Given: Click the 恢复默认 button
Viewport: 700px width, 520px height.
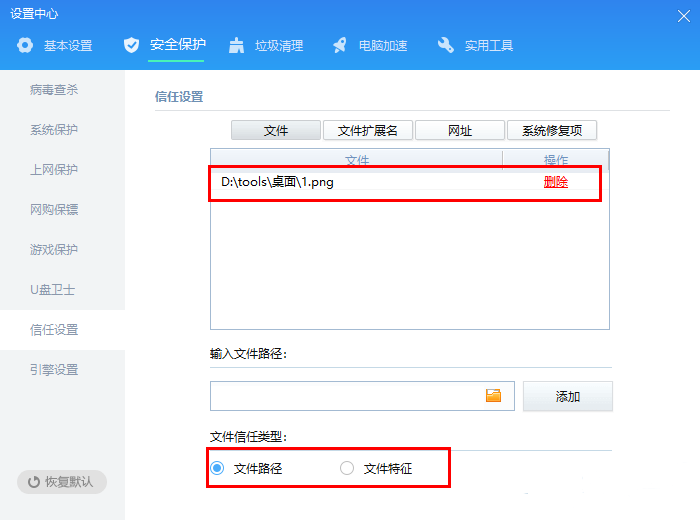Looking at the screenshot, I should 62,482.
